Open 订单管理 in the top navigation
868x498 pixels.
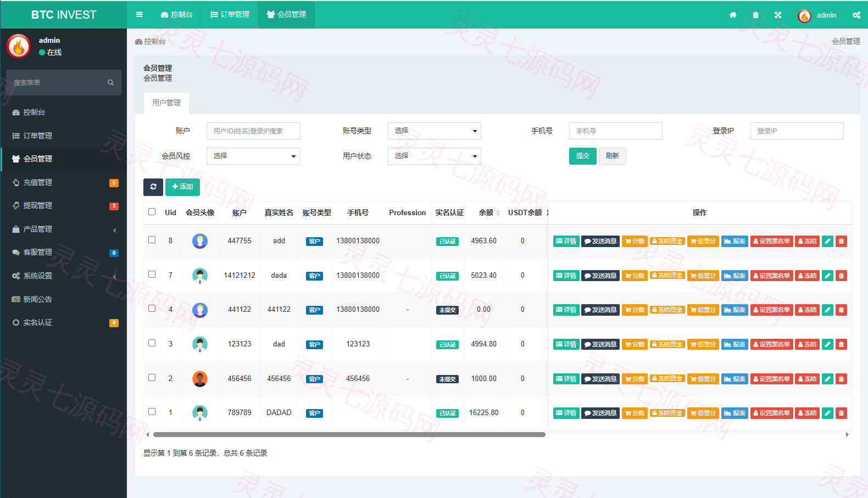[230, 15]
